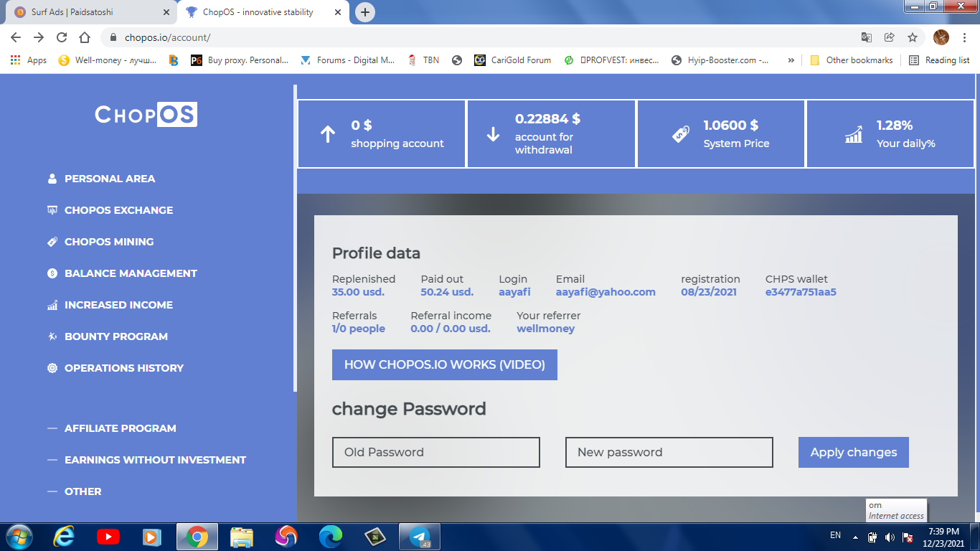Image resolution: width=980 pixels, height=551 pixels.
Task: Launch Internet Explorer from the taskbar
Action: pyautogui.click(x=64, y=537)
